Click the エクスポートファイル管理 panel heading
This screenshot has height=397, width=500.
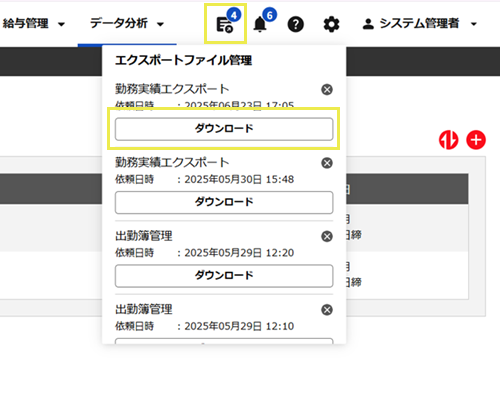point(183,60)
